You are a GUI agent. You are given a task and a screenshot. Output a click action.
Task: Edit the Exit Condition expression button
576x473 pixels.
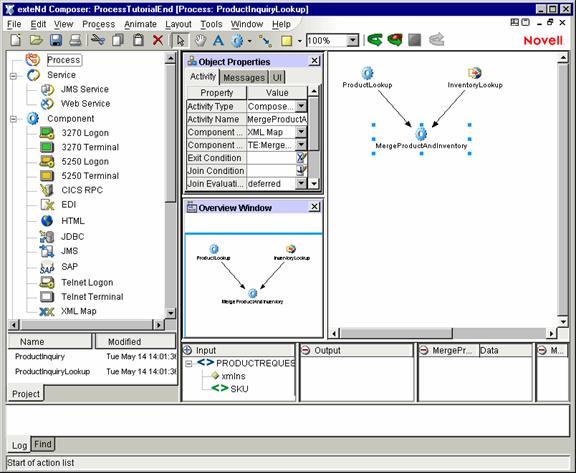301,158
